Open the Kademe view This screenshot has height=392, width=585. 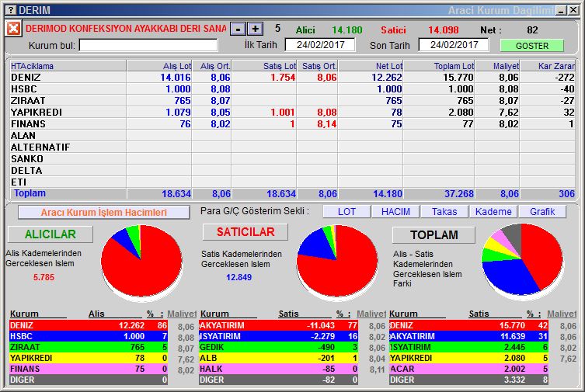493,212
